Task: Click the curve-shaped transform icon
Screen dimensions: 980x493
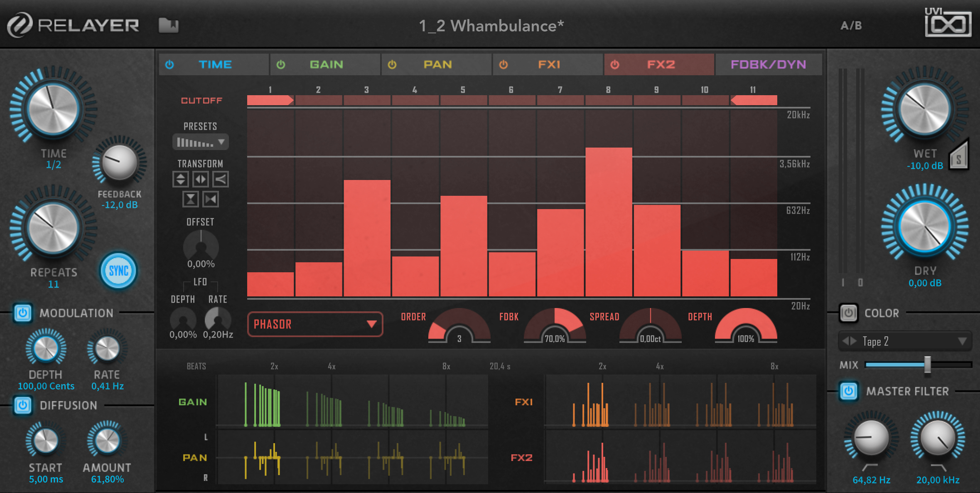Action: pyautogui.click(x=221, y=180)
